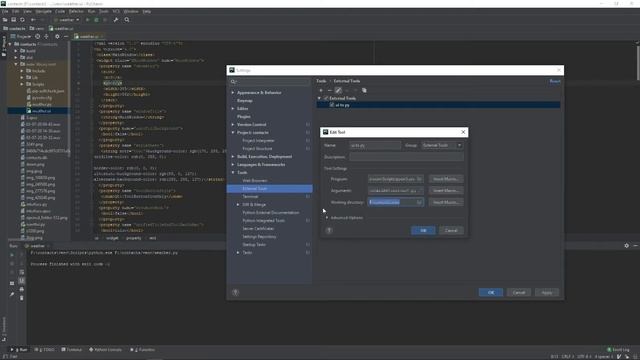Open help icon in Settings dialog
Screen dimensions: 640x360
[x=236, y=292]
